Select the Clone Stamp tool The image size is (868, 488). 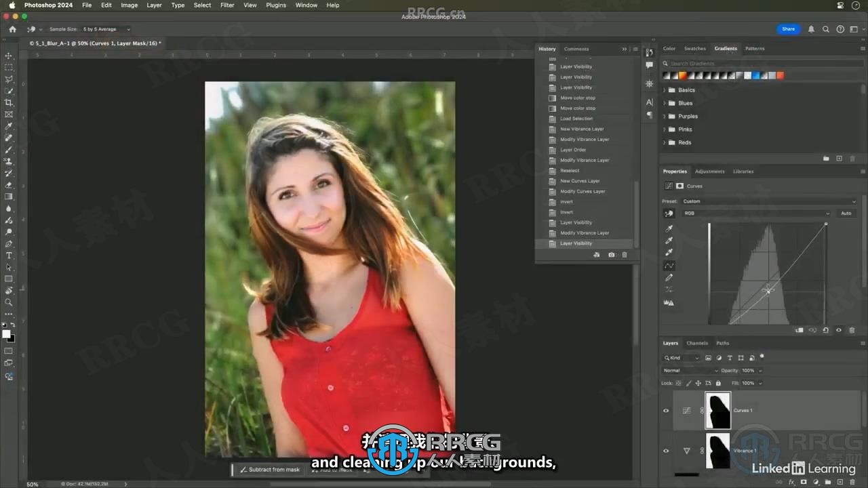[x=9, y=161]
